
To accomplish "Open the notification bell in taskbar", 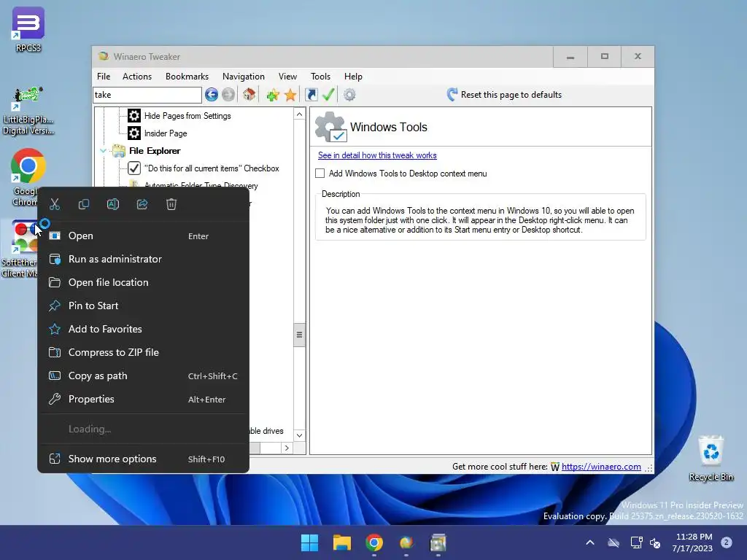I will point(727,542).
